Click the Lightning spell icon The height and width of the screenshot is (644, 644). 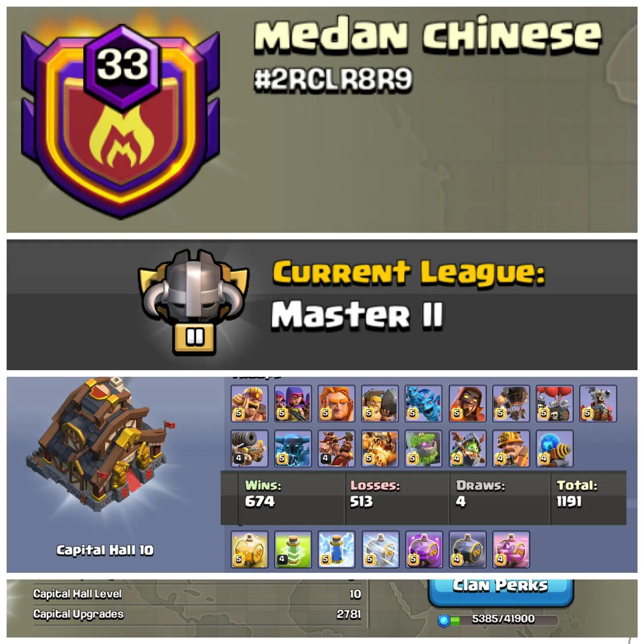336,549
